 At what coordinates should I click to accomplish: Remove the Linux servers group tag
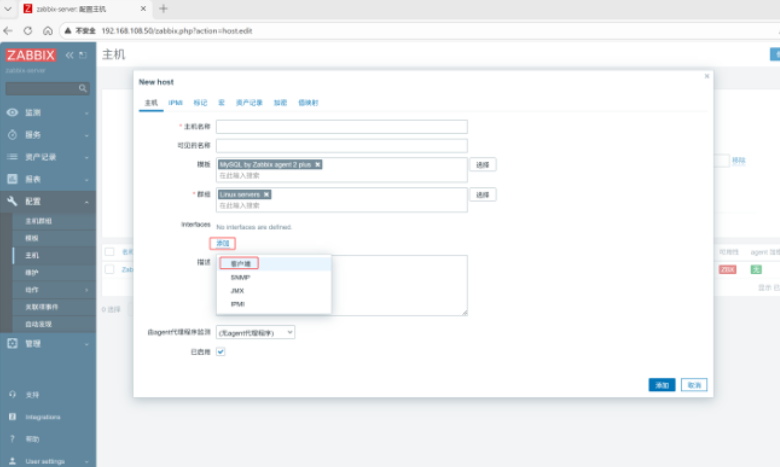click(266, 194)
